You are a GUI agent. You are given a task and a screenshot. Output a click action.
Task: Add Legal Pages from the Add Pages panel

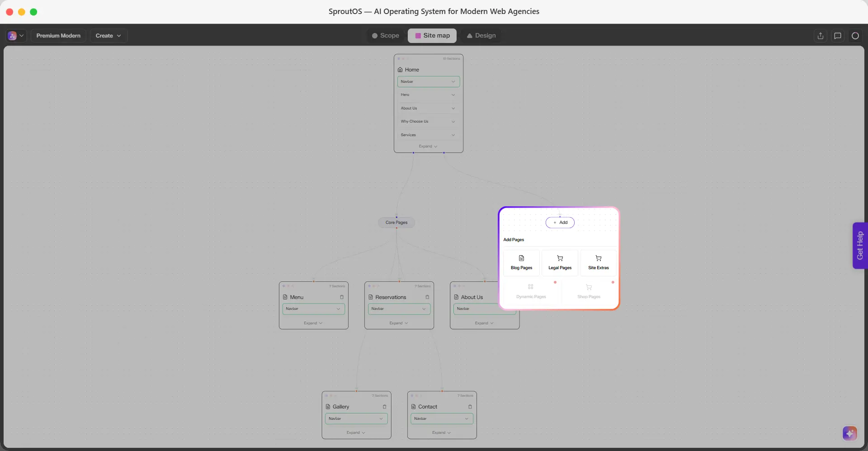560,263
